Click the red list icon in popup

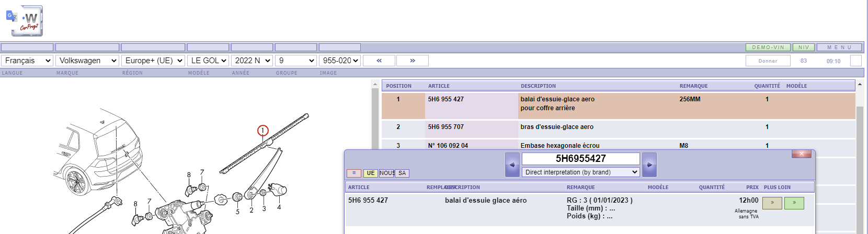pyautogui.click(x=354, y=173)
